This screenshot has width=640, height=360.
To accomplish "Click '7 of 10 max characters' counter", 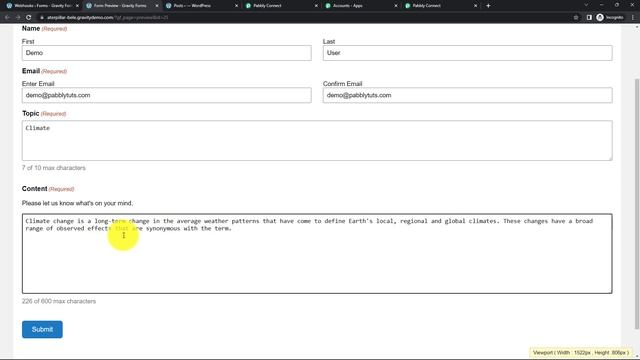I will (54, 168).
